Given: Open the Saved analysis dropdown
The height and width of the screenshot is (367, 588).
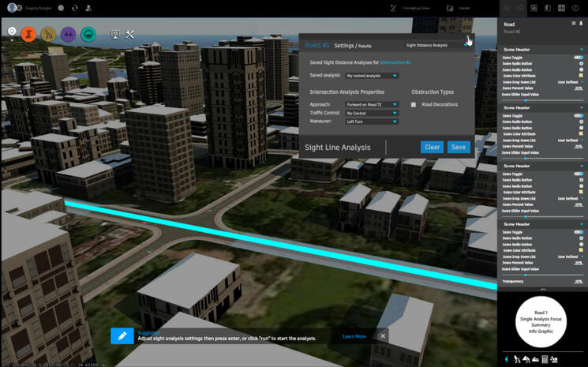Looking at the screenshot, I should [x=371, y=76].
